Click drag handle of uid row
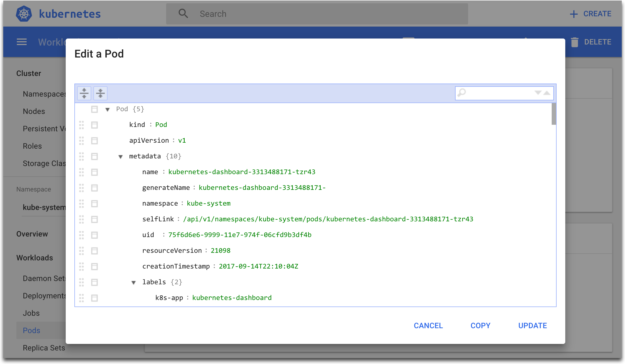 (x=81, y=235)
